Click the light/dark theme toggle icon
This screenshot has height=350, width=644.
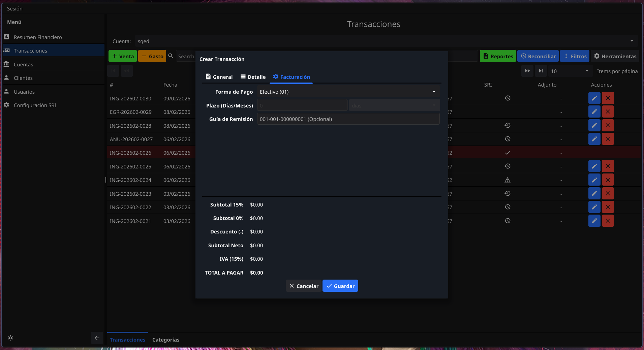pos(10,338)
